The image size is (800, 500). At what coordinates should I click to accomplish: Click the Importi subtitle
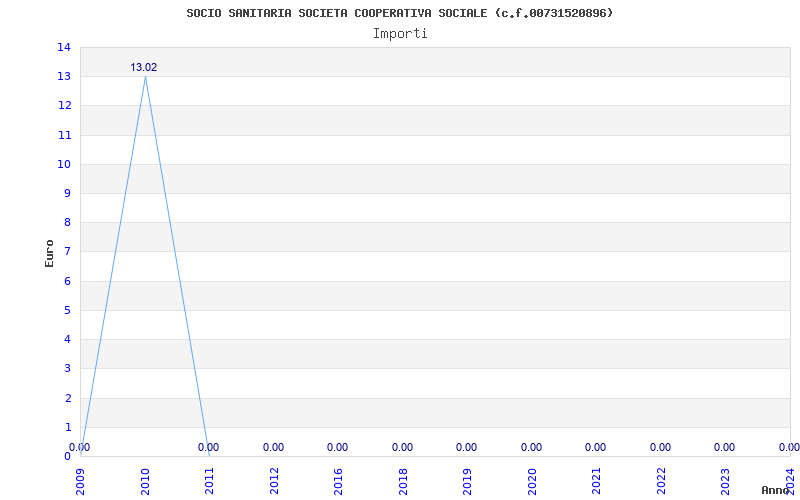400,34
